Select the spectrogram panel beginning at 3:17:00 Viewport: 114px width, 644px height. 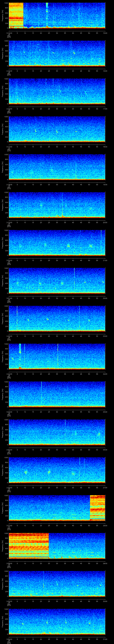57,129
